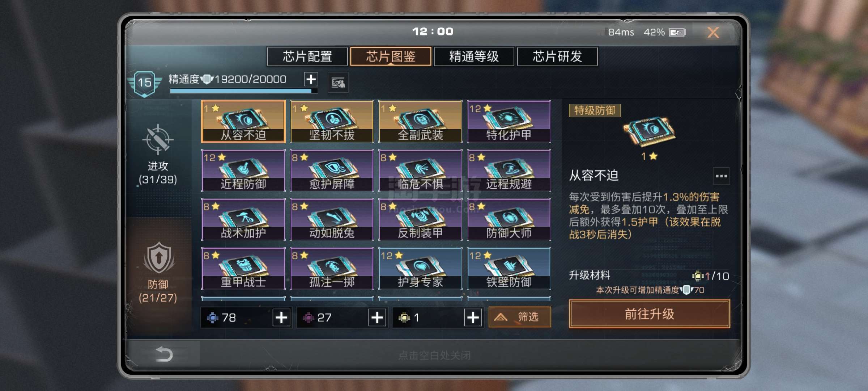Image resolution: width=868 pixels, height=391 pixels.
Task: Add purple chips using the 27 plus button
Action: 377,318
